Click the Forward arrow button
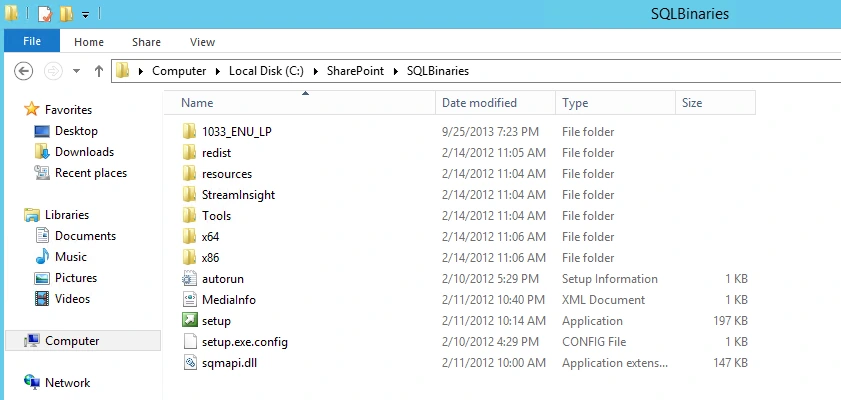The image size is (841, 400). pyautogui.click(x=53, y=71)
